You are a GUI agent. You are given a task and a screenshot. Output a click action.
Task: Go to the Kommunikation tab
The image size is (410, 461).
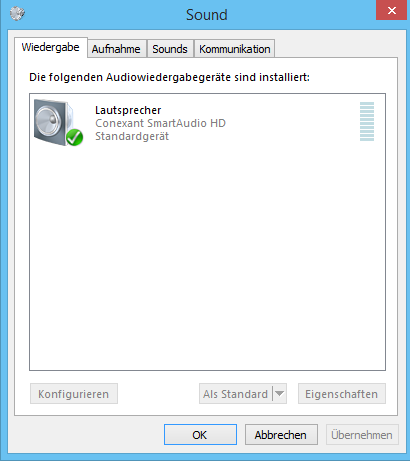coord(235,49)
